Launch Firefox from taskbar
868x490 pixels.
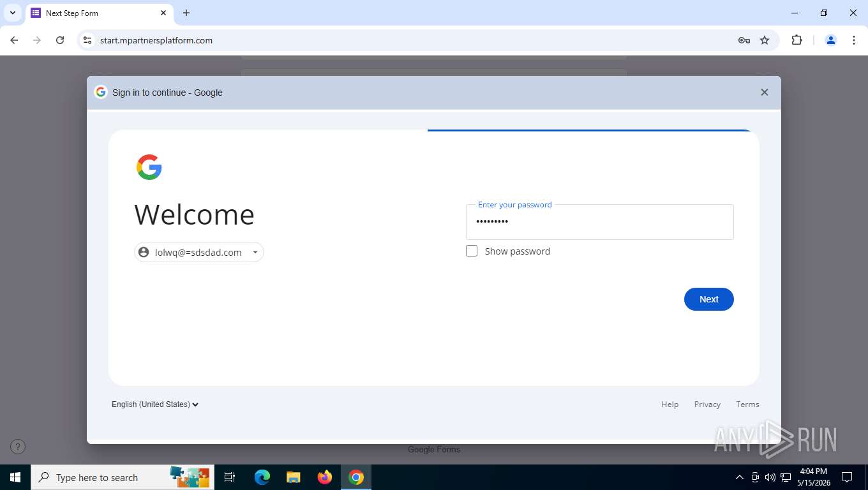[x=325, y=477]
